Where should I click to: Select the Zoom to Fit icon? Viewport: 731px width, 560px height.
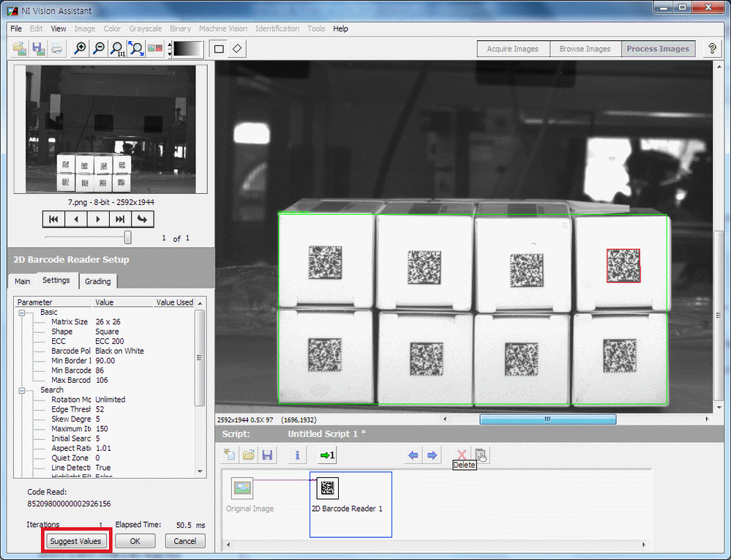pos(136,48)
